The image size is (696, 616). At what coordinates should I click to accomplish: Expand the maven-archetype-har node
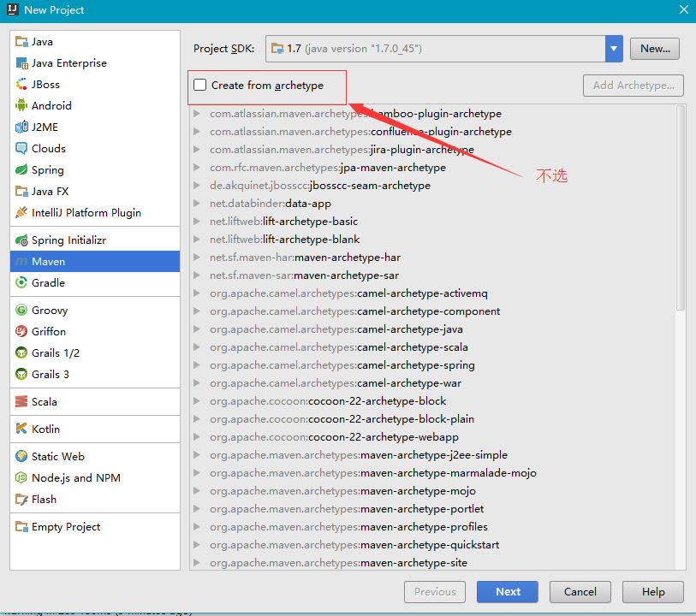197,258
